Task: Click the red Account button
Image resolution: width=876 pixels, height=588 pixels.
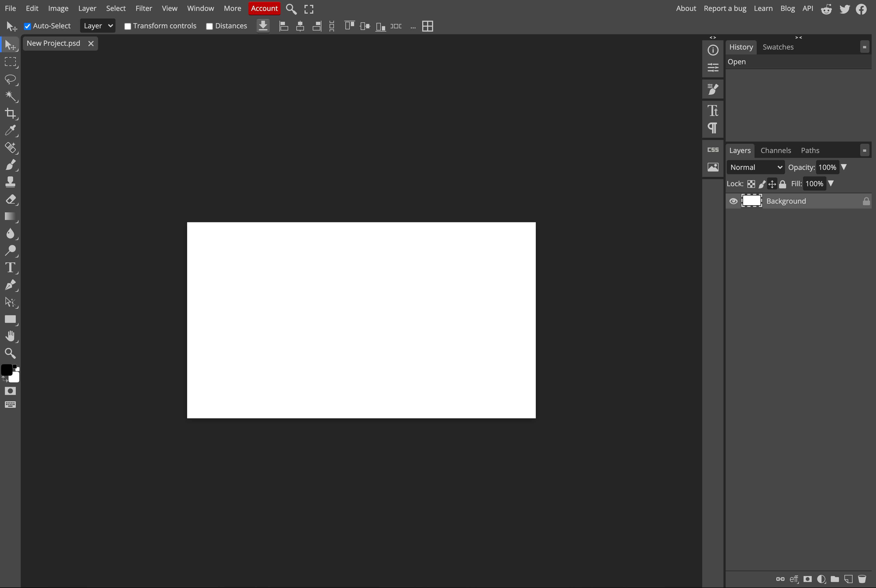Action: (x=264, y=8)
